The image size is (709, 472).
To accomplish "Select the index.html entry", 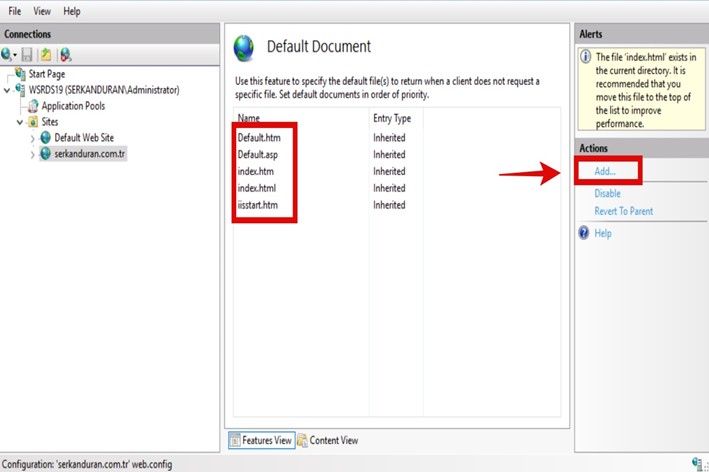I will tap(257, 188).
